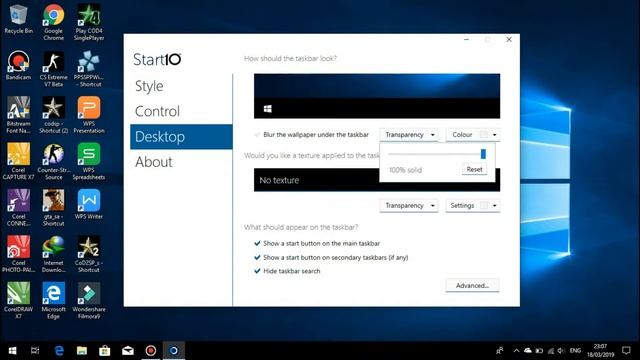Open the codsp Shortcut (2) icon
The image size is (640, 360).
coord(53,115)
